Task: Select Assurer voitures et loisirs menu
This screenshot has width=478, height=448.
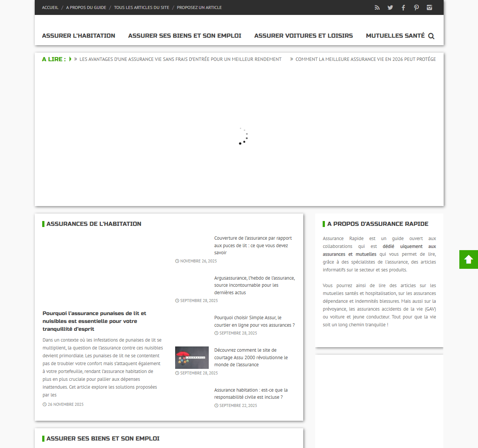Action: pyautogui.click(x=303, y=36)
